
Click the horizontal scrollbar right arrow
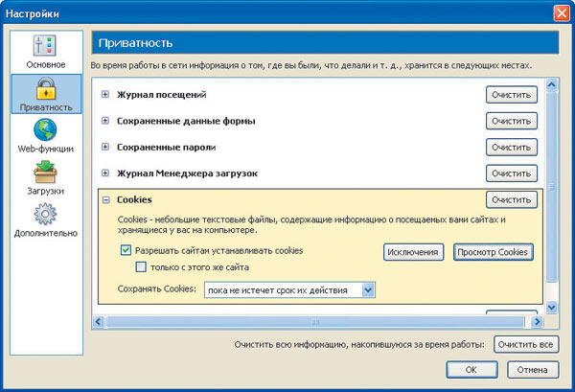click(x=537, y=322)
